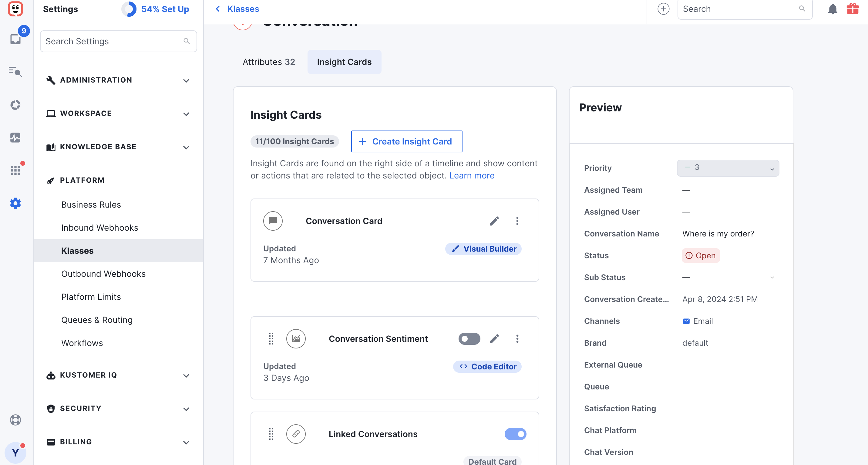Edit the Conversation Card with pencil icon
The width and height of the screenshot is (868, 465).
pos(494,221)
